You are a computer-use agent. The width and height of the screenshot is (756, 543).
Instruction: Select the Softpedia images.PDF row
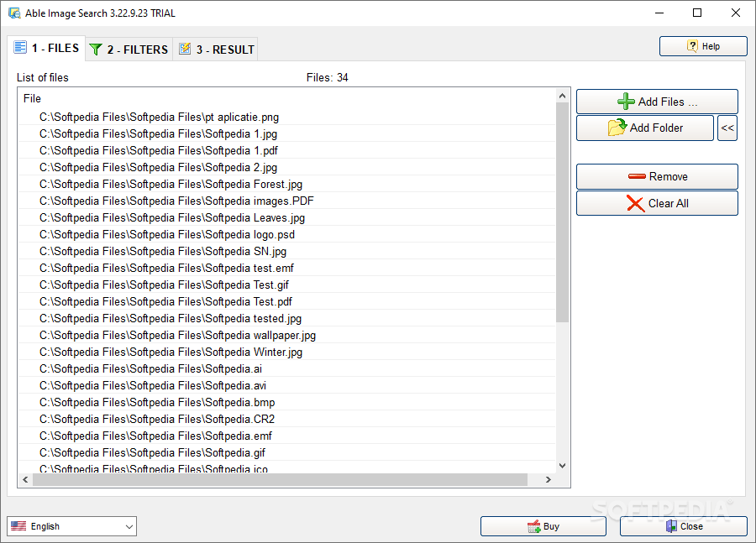tap(287, 201)
